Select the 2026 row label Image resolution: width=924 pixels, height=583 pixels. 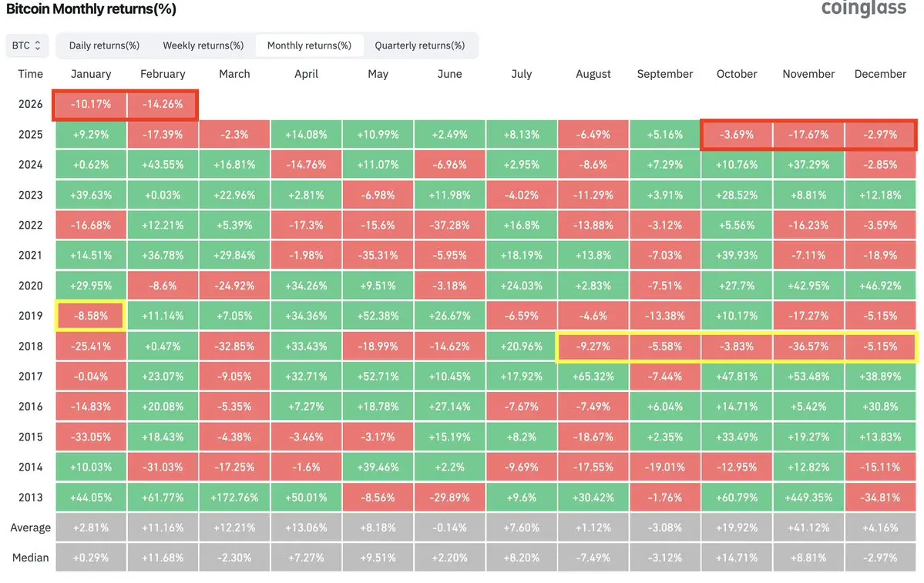point(31,104)
